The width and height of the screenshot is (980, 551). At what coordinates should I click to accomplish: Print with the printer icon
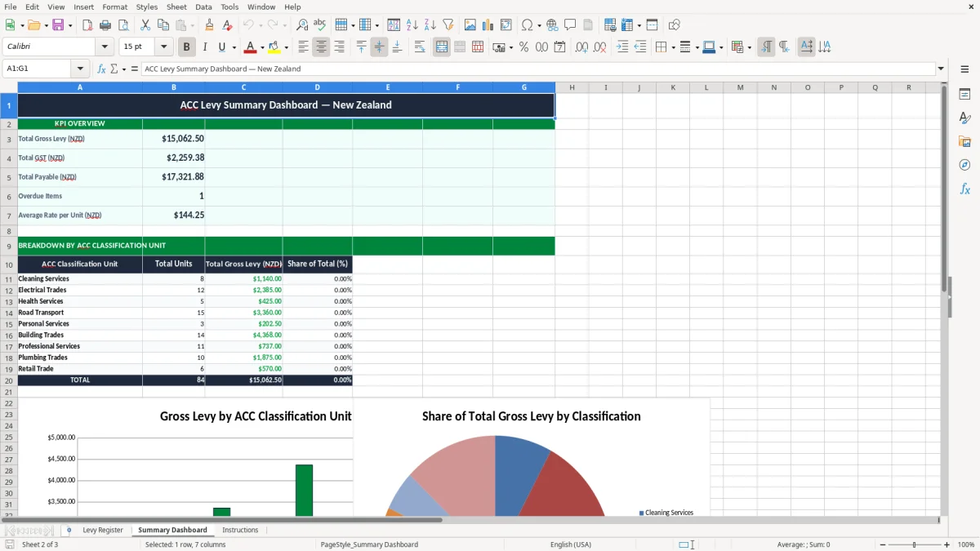click(x=105, y=25)
